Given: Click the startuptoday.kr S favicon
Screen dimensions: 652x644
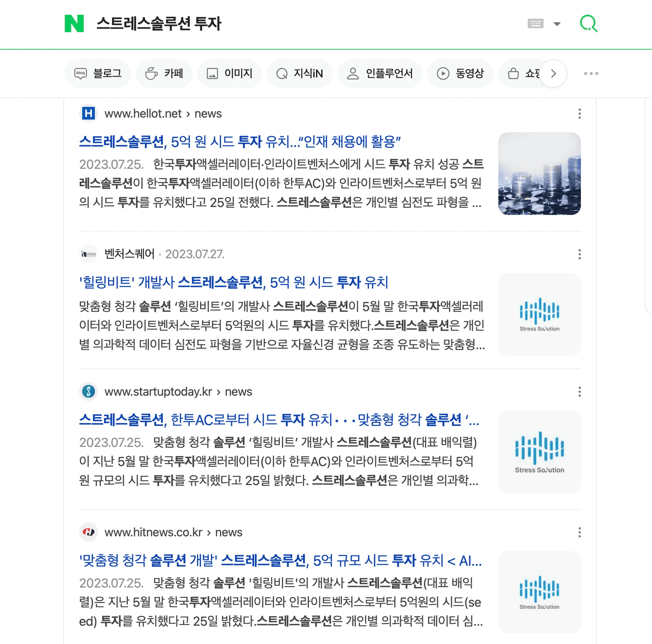Looking at the screenshot, I should pos(89,392).
